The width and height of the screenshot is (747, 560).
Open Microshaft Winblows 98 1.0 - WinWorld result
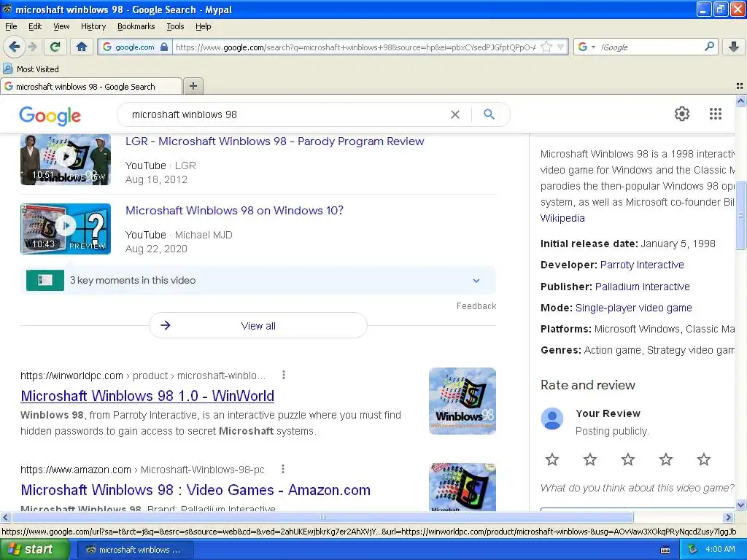147,396
